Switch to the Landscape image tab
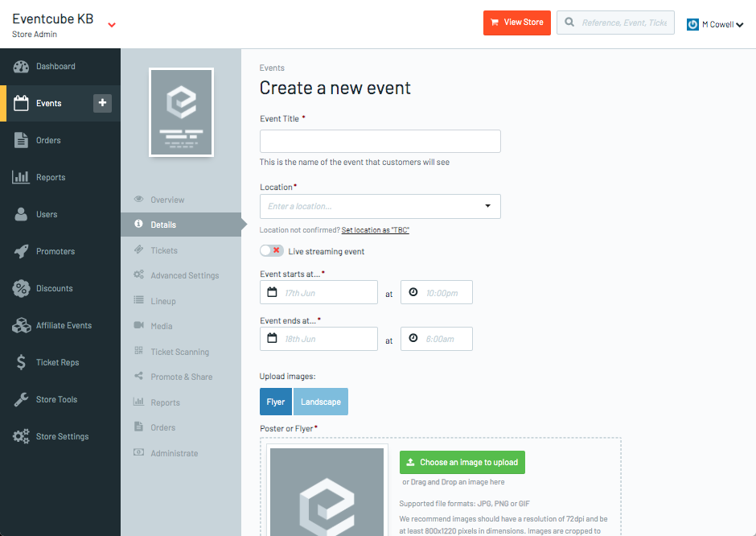 point(321,400)
